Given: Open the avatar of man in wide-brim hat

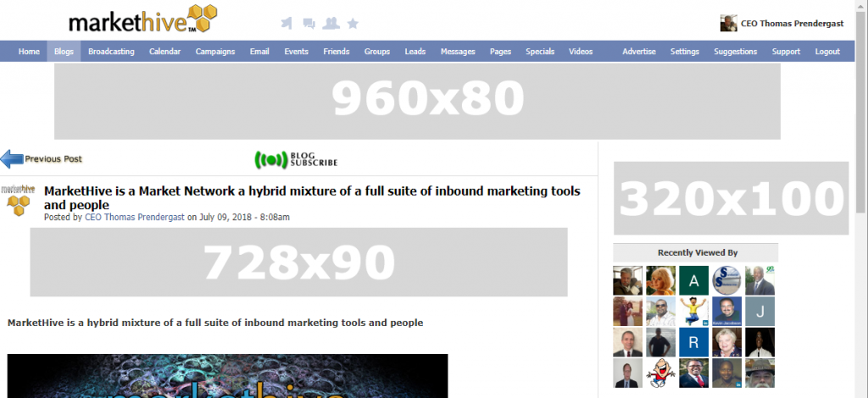Looking at the screenshot, I should click(x=760, y=373).
